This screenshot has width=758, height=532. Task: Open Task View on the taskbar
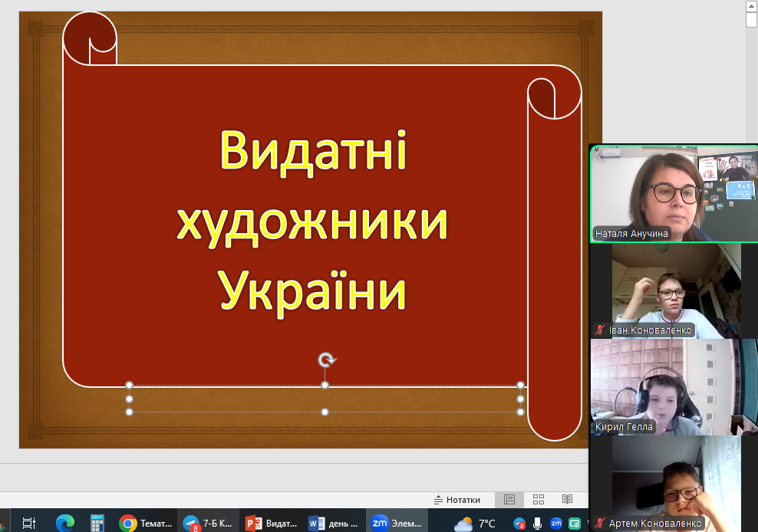[28, 524]
